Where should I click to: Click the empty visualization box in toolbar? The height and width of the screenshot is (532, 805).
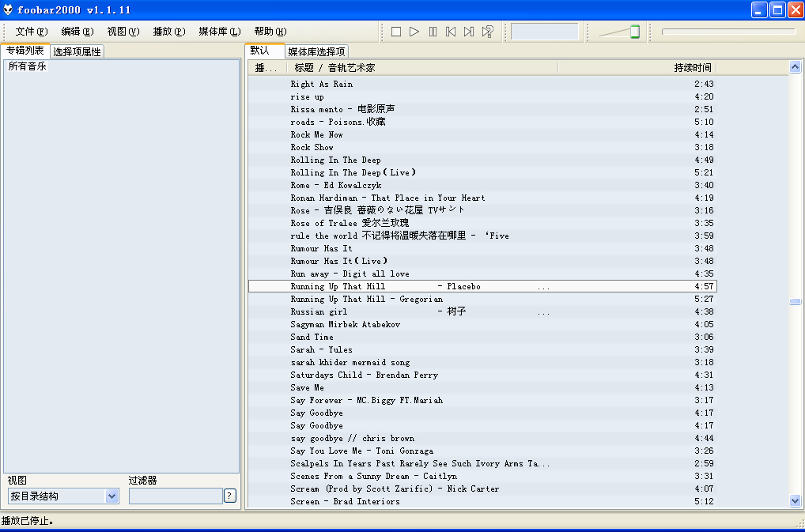click(x=545, y=32)
